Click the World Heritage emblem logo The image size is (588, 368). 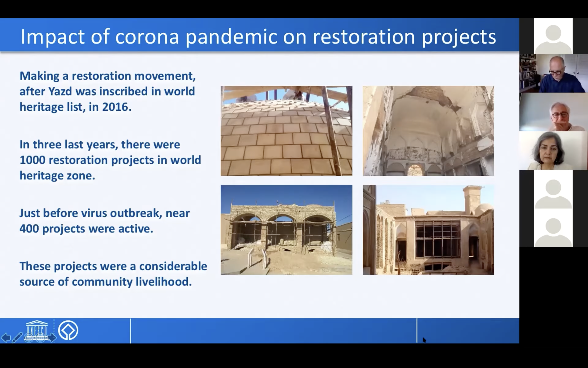(68, 330)
